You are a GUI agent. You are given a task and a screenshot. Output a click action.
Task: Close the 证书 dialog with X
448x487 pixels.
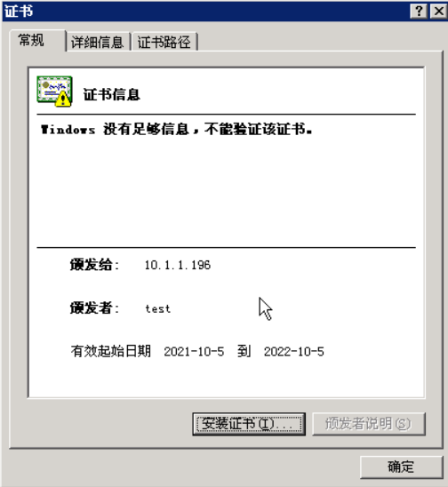click(x=439, y=12)
